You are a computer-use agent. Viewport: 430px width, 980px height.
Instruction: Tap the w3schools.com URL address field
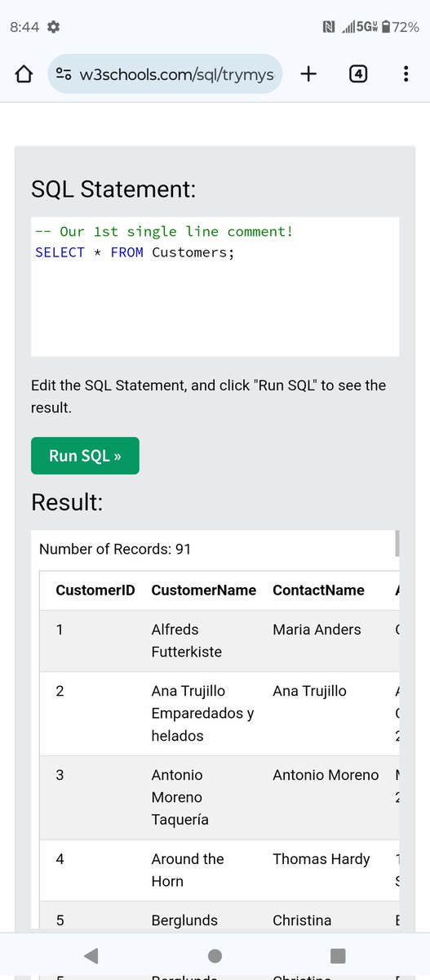coord(165,74)
